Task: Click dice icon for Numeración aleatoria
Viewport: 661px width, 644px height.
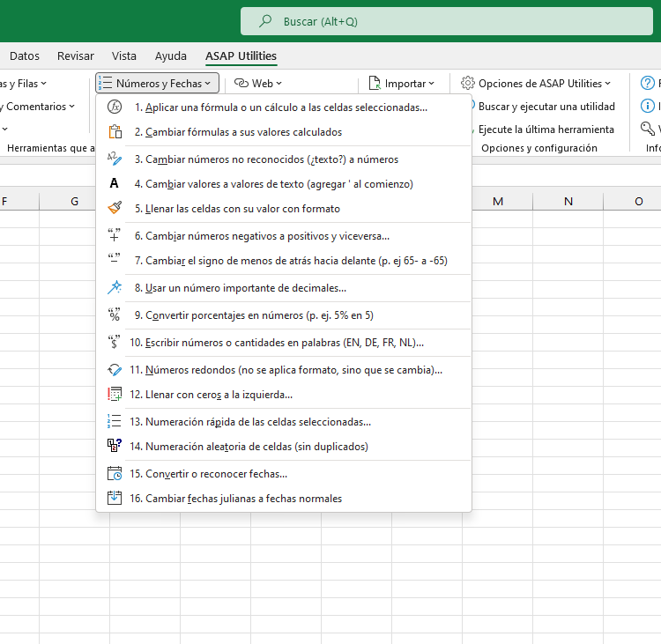Action: [115, 446]
